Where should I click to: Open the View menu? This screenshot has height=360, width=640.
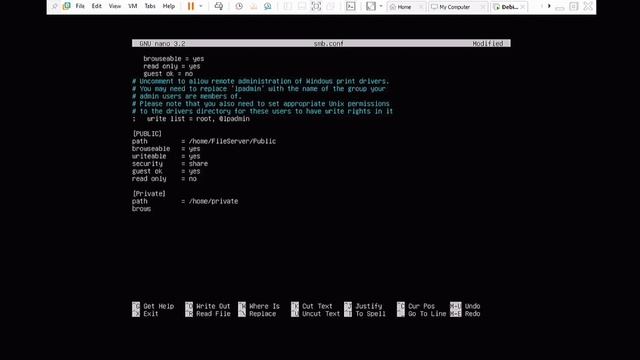pos(115,6)
